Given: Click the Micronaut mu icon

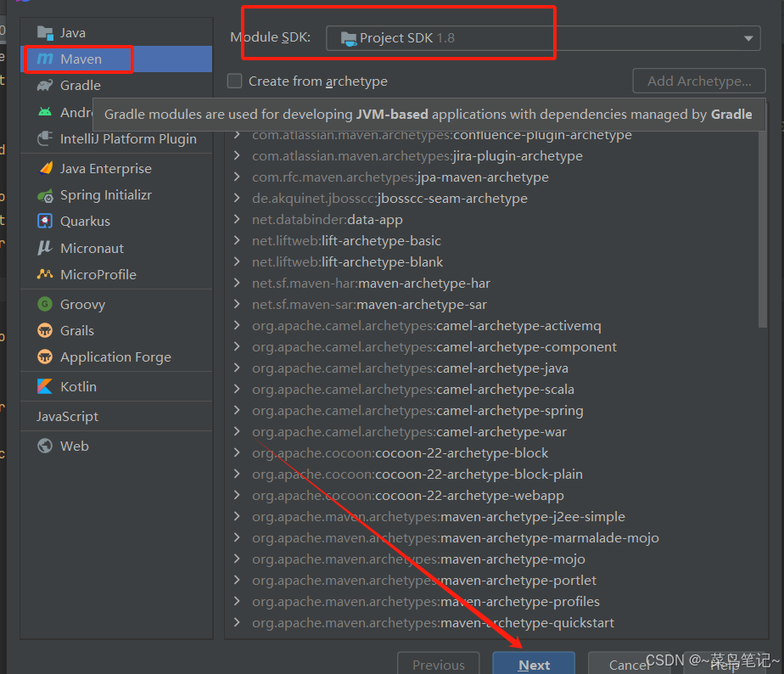Looking at the screenshot, I should [45, 248].
